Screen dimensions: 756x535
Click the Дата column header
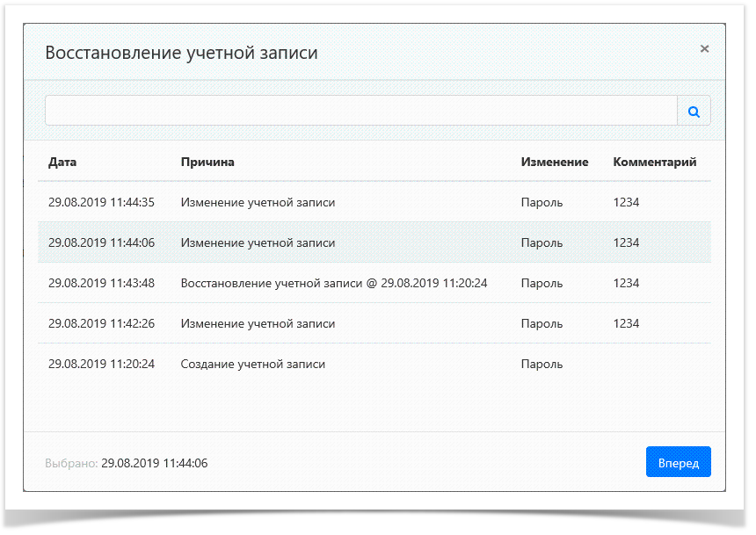62,162
